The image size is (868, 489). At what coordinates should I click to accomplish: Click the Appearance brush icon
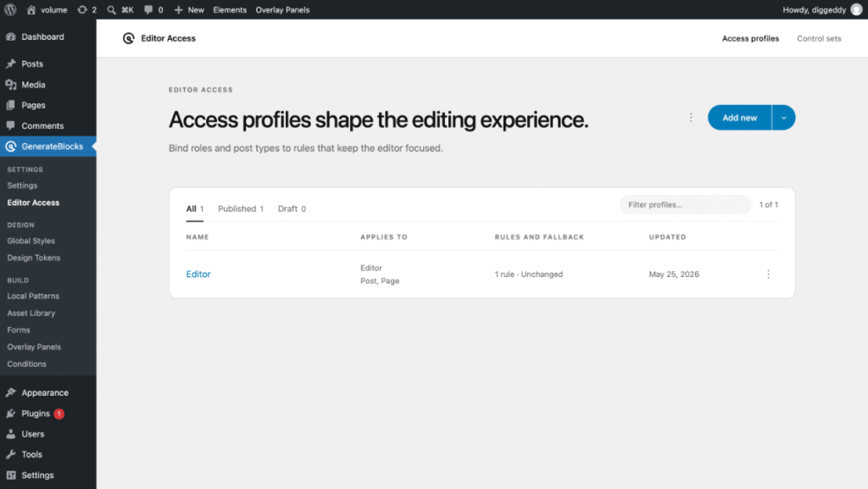11,392
